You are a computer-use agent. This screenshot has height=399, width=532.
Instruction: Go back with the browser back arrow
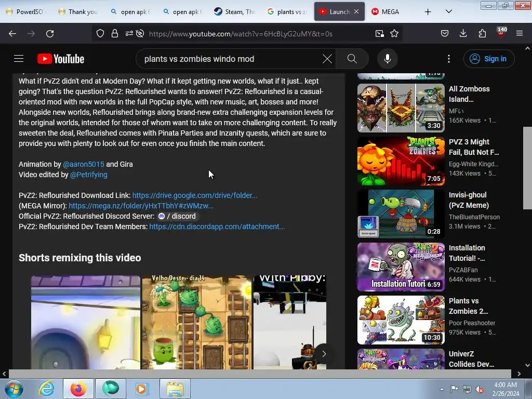pos(12,34)
